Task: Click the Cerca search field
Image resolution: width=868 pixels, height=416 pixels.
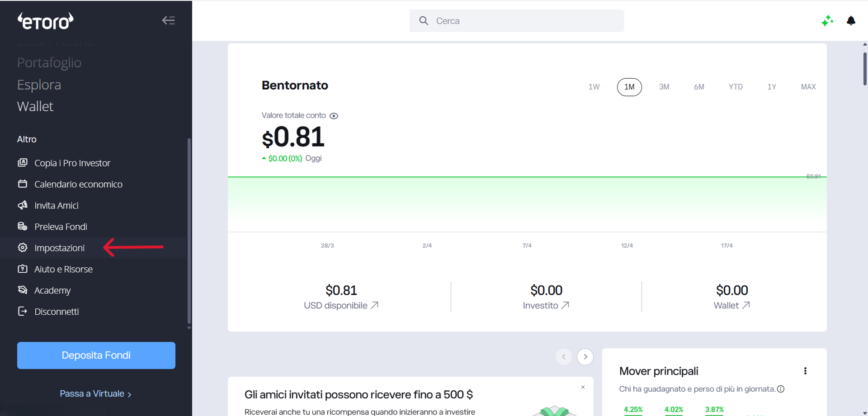Action: 517,21
